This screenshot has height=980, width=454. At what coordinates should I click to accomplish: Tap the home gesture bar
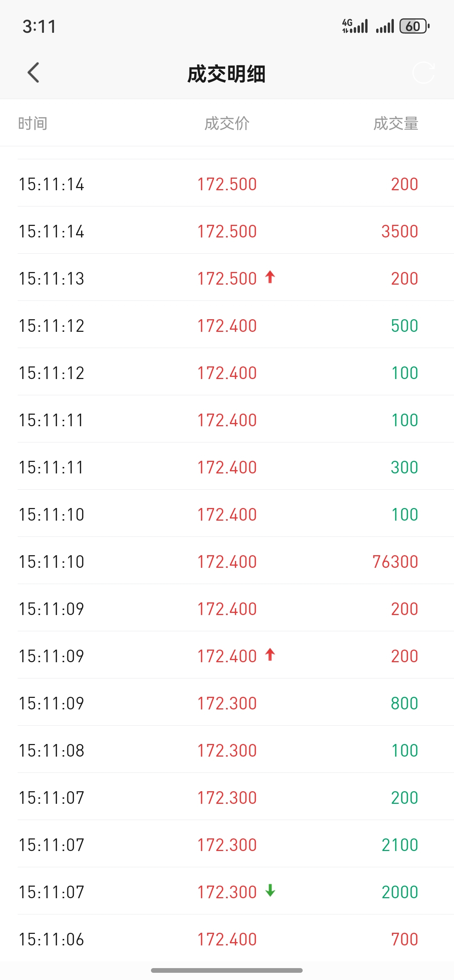coord(227,970)
